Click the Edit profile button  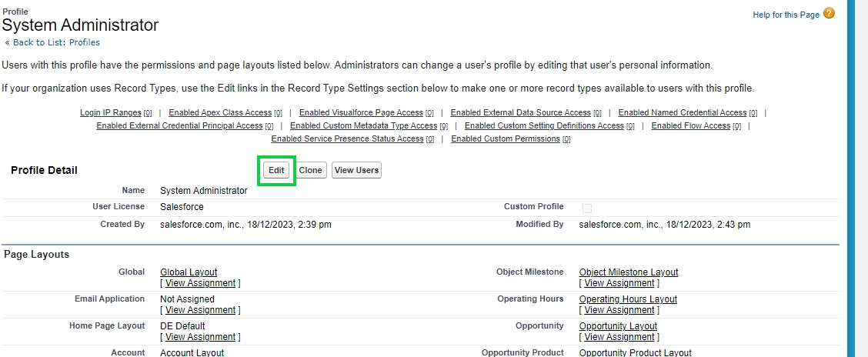point(276,170)
